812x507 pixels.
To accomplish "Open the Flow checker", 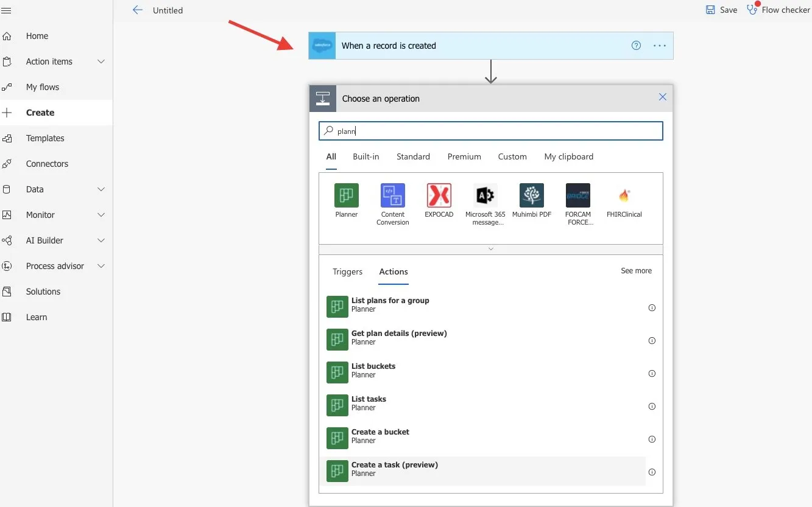I will pyautogui.click(x=778, y=10).
